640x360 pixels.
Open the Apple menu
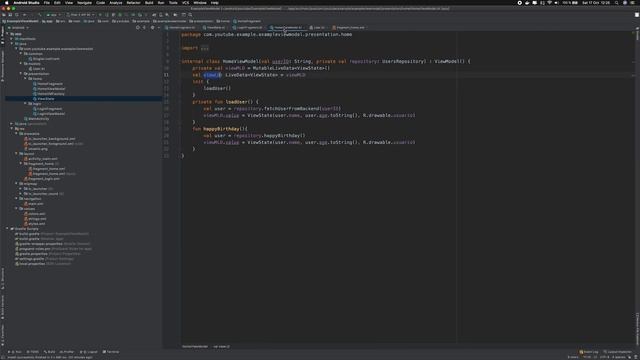[x=7, y=2]
